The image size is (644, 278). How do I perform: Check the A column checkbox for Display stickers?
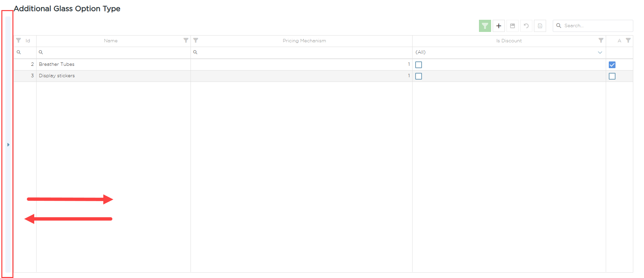[612, 76]
